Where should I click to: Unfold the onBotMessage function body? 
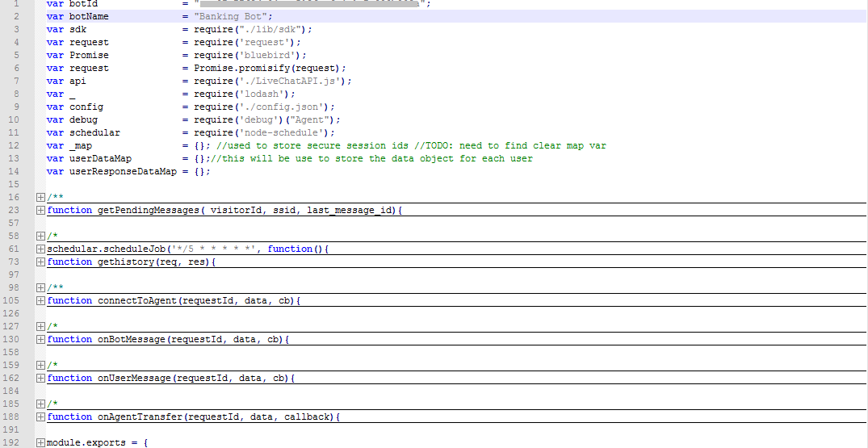(x=40, y=340)
